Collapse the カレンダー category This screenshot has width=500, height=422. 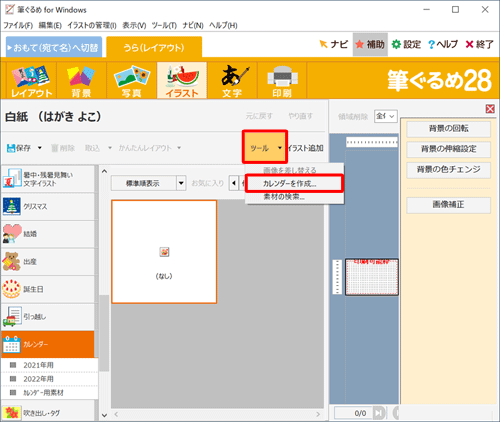tap(48, 344)
